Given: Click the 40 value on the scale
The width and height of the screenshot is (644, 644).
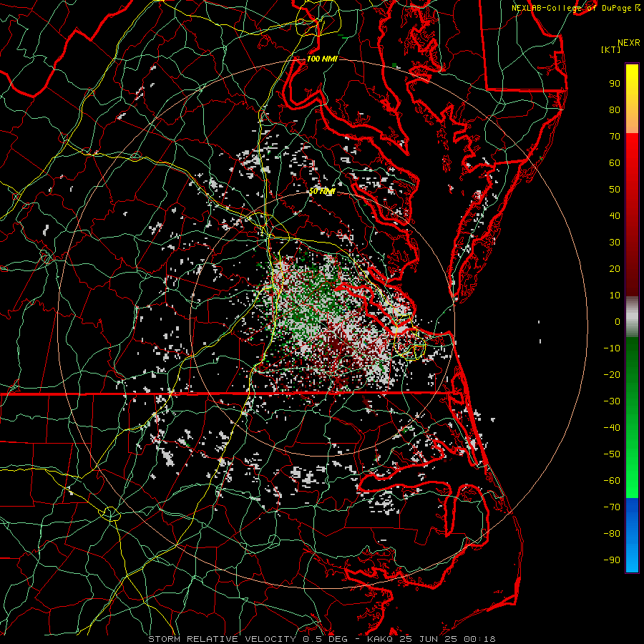Looking at the screenshot, I should click(615, 216).
